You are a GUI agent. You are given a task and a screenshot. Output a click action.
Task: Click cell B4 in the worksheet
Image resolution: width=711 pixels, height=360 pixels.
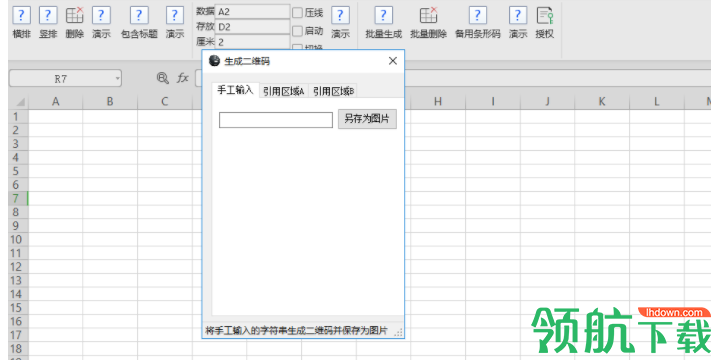(110, 157)
